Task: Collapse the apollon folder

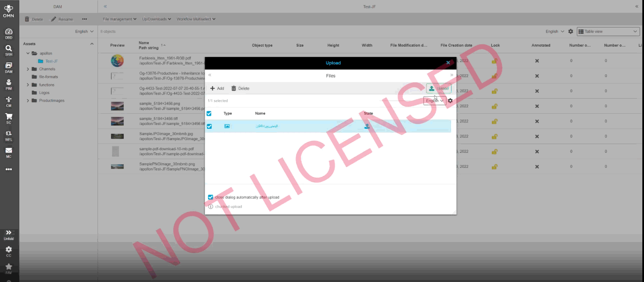Action: (28, 53)
